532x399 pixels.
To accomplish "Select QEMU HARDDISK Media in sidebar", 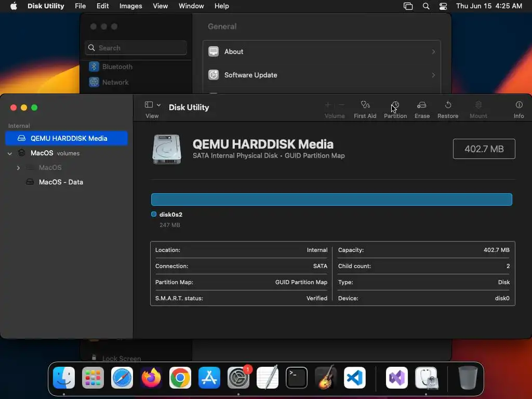I will tap(66, 138).
